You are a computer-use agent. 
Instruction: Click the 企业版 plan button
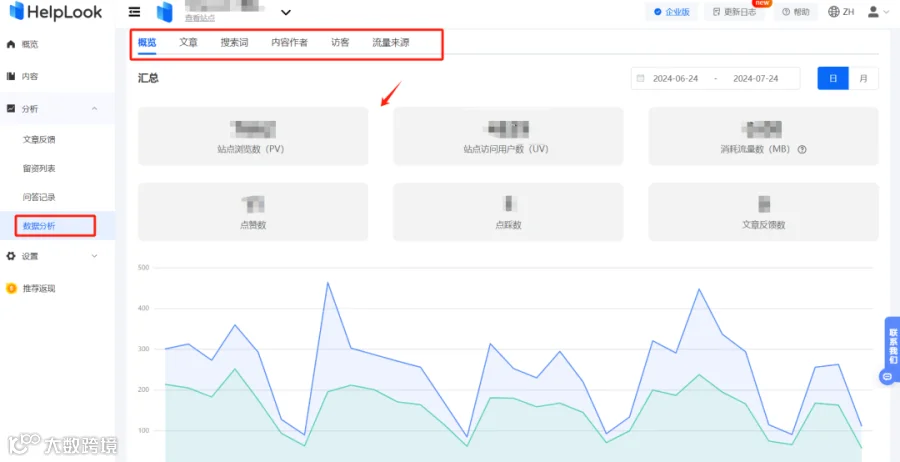(672, 12)
